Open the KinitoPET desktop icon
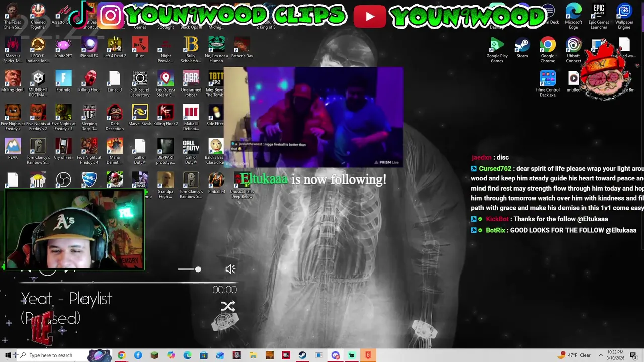Screen dimensions: 644x362 63,48
